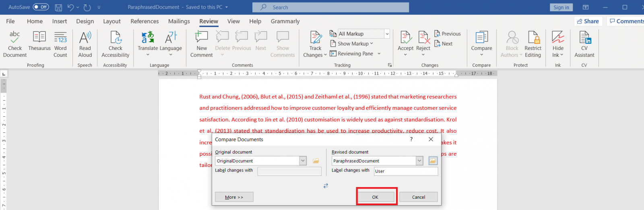Open Restrict Editing
The image size is (644, 210).
pos(533,44)
